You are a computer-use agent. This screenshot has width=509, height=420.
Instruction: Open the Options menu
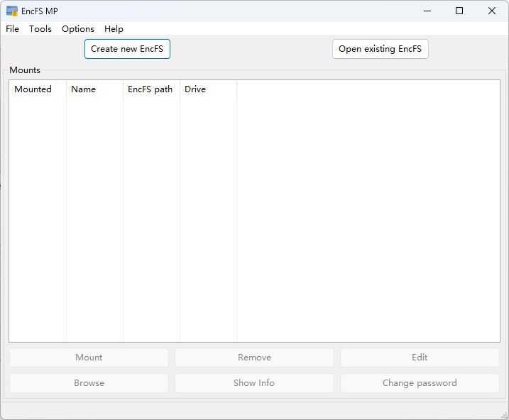[78, 29]
